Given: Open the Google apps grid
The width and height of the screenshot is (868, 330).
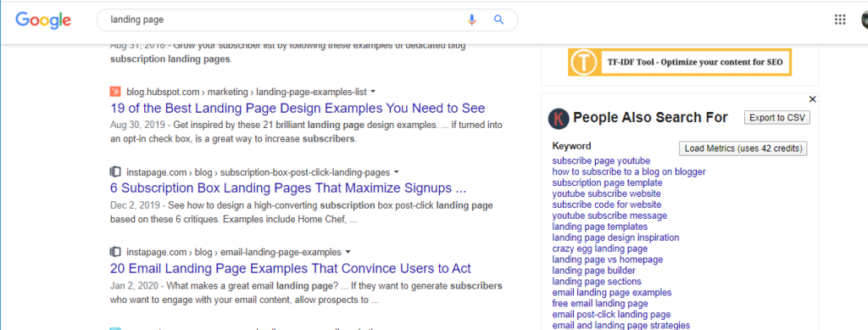Looking at the screenshot, I should click(x=840, y=20).
